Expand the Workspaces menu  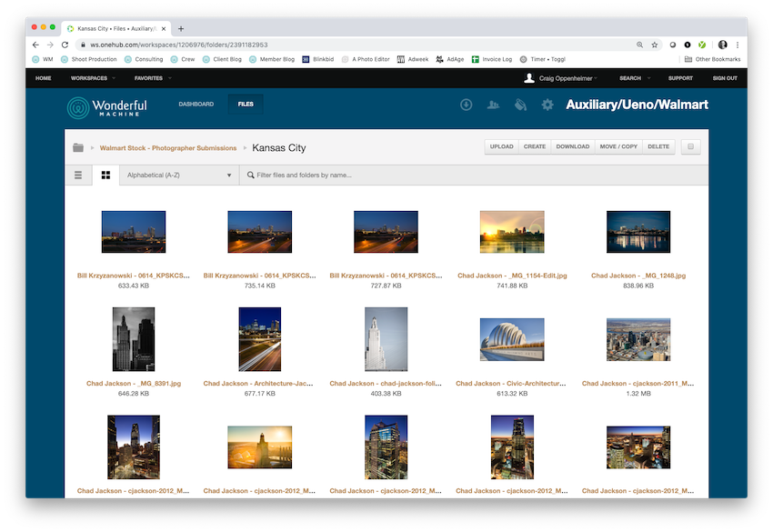pyautogui.click(x=93, y=78)
